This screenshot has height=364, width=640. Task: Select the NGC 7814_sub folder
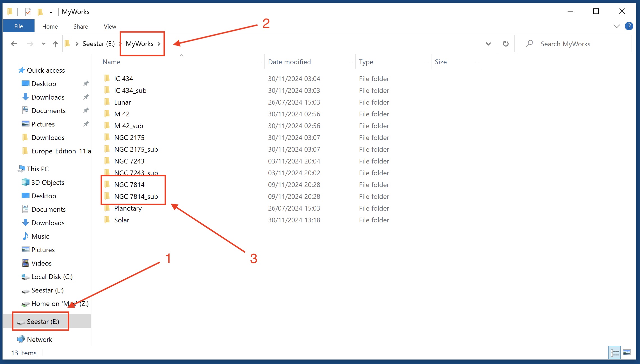pyautogui.click(x=136, y=197)
